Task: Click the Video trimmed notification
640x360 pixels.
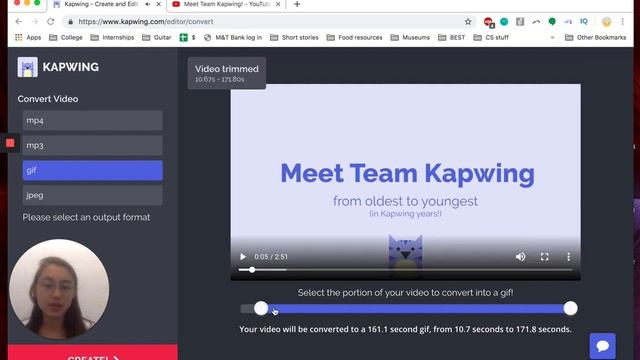Action: [227, 73]
